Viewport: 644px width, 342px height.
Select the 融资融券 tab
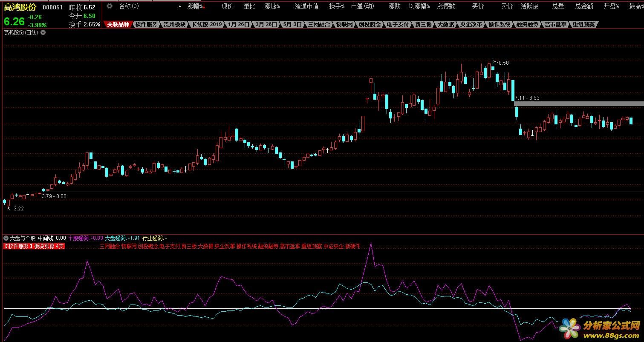pyautogui.click(x=527, y=24)
